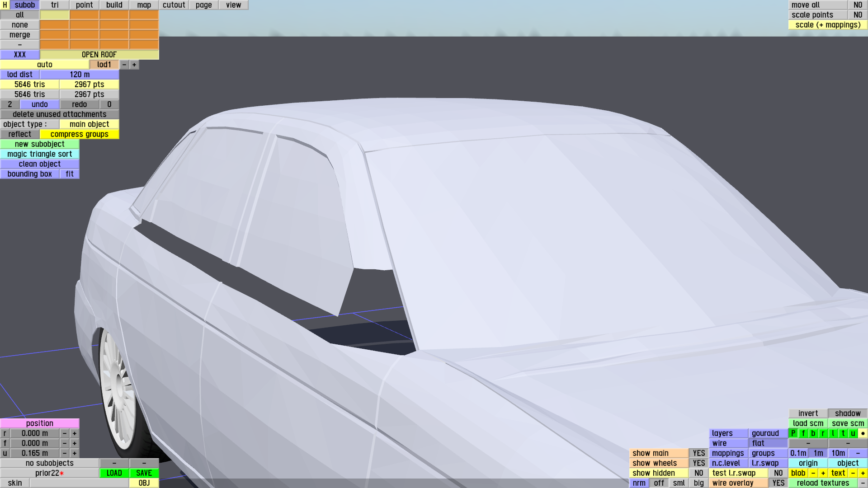
Task: Switch to the 'tri' tab
Action: tap(55, 5)
